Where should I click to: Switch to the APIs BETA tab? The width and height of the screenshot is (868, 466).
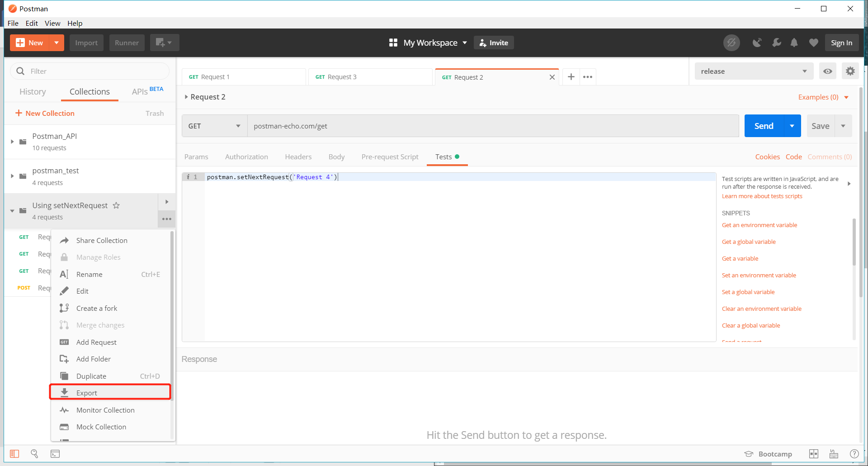[147, 91]
